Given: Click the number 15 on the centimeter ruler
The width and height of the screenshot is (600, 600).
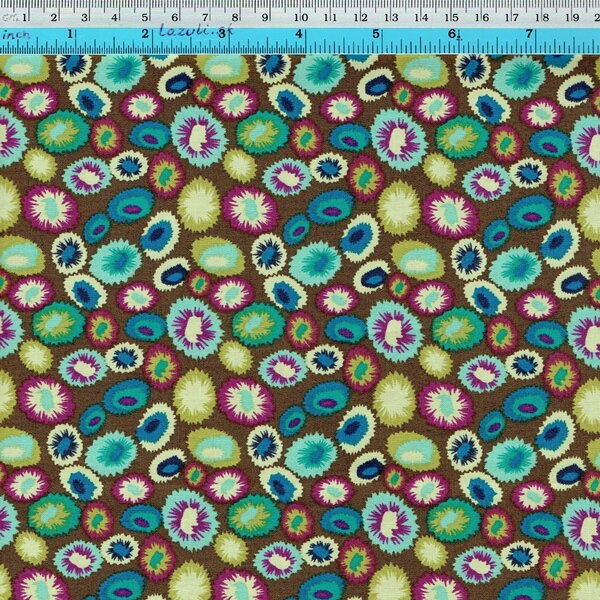Looking at the screenshot, I should click(x=452, y=17).
